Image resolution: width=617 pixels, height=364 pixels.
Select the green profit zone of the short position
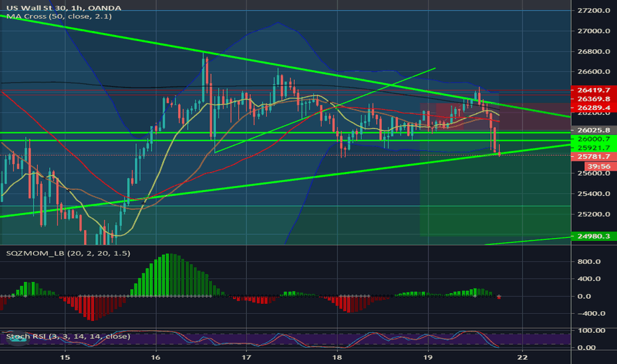tap(495, 183)
